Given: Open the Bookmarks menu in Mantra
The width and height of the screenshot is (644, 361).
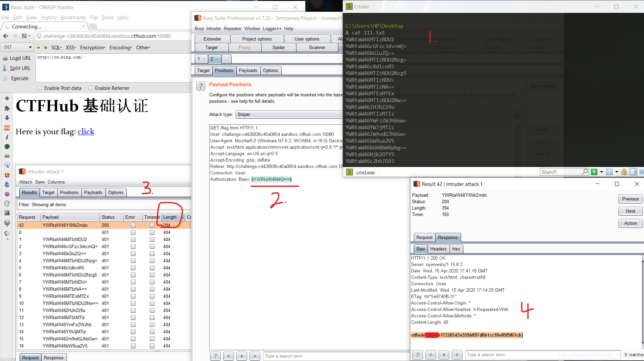Looking at the screenshot, I should (x=73, y=18).
